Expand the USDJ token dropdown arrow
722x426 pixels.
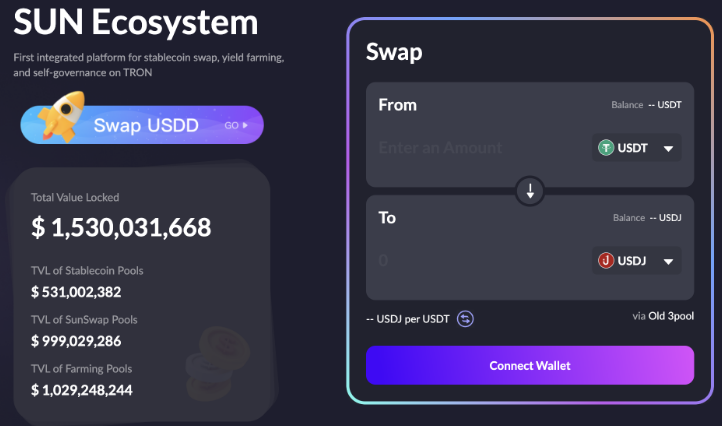(x=669, y=261)
